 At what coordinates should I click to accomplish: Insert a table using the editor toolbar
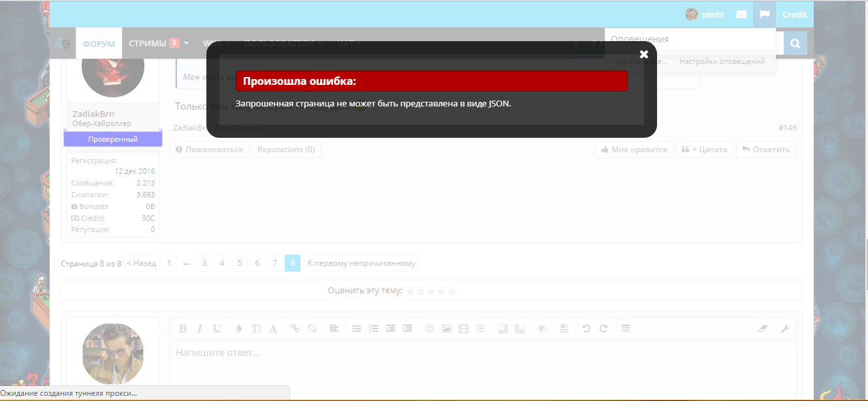pos(625,329)
